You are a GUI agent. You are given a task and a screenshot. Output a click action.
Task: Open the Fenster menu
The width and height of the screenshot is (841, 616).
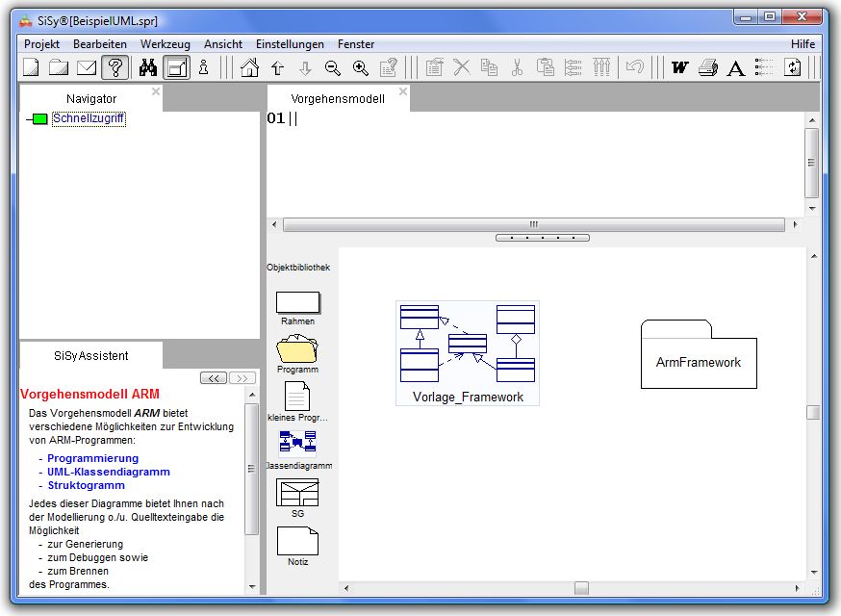click(x=356, y=44)
